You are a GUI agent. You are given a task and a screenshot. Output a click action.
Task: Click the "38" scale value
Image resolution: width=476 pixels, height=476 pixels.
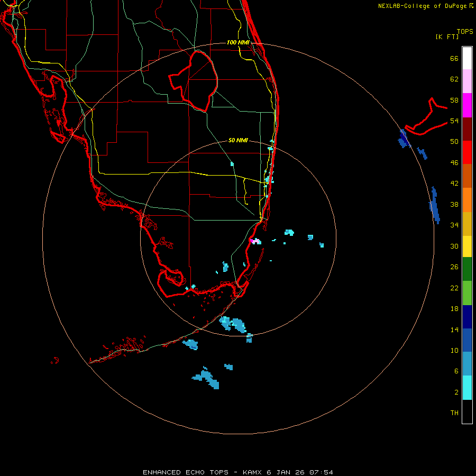coord(454,204)
